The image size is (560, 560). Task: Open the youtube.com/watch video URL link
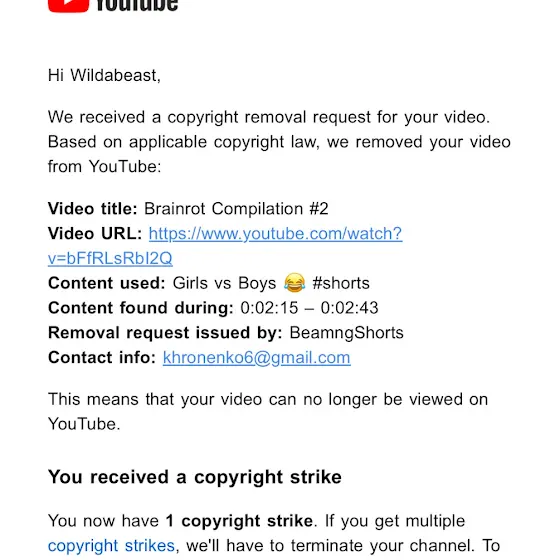click(x=275, y=234)
